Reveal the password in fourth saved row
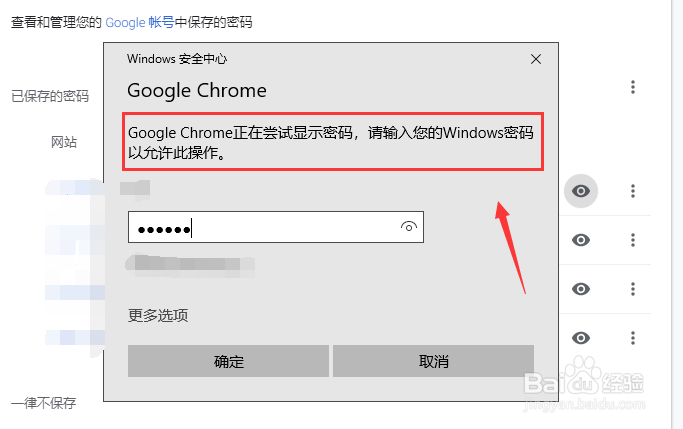Screen dimensions: 683x429 tap(581, 338)
